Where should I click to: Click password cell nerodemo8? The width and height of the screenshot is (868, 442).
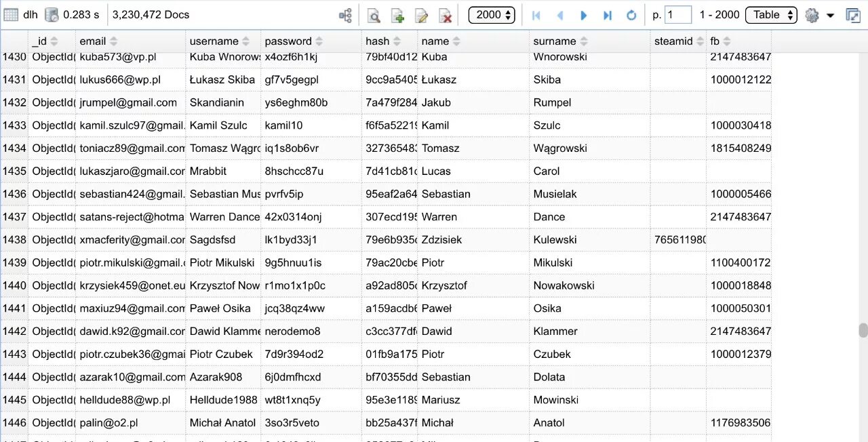[311, 331]
